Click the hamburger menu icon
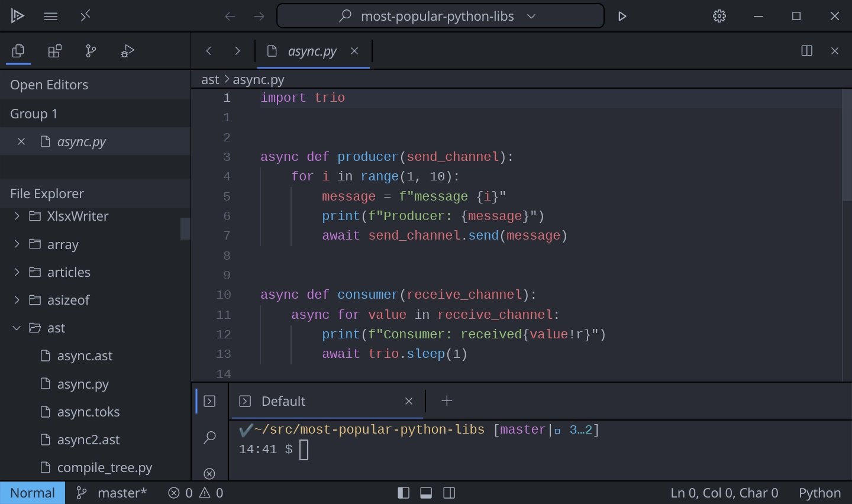 tap(51, 17)
